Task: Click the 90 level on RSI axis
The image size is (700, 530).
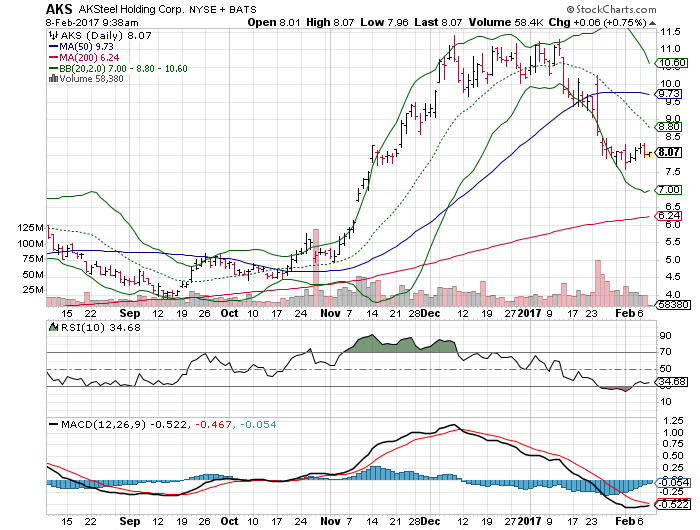Action: (x=666, y=335)
